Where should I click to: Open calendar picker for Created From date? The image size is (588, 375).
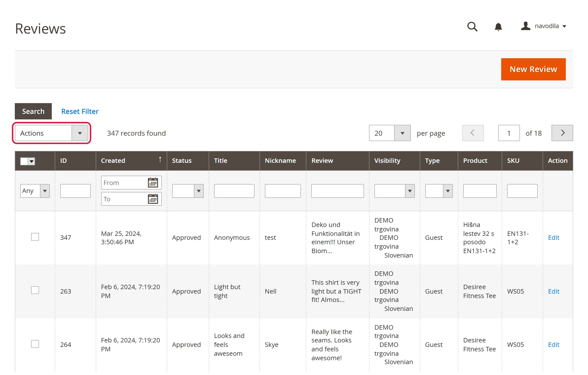point(153,183)
